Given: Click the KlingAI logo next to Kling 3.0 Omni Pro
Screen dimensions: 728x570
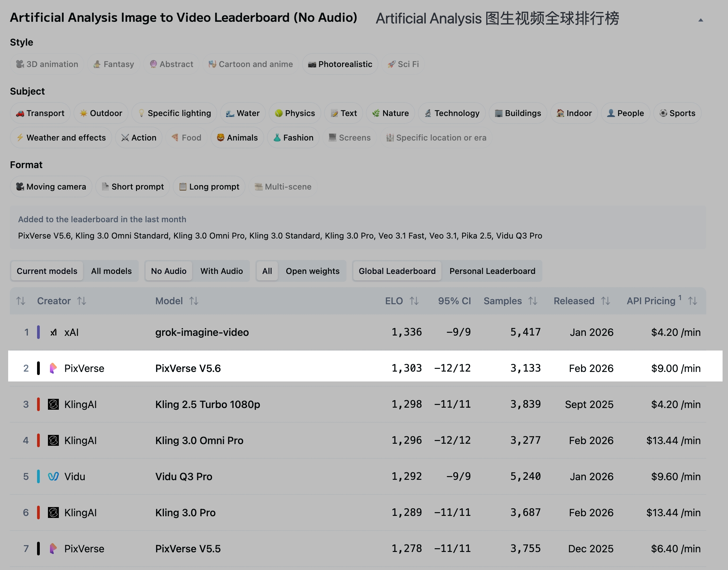Looking at the screenshot, I should pyautogui.click(x=53, y=440).
